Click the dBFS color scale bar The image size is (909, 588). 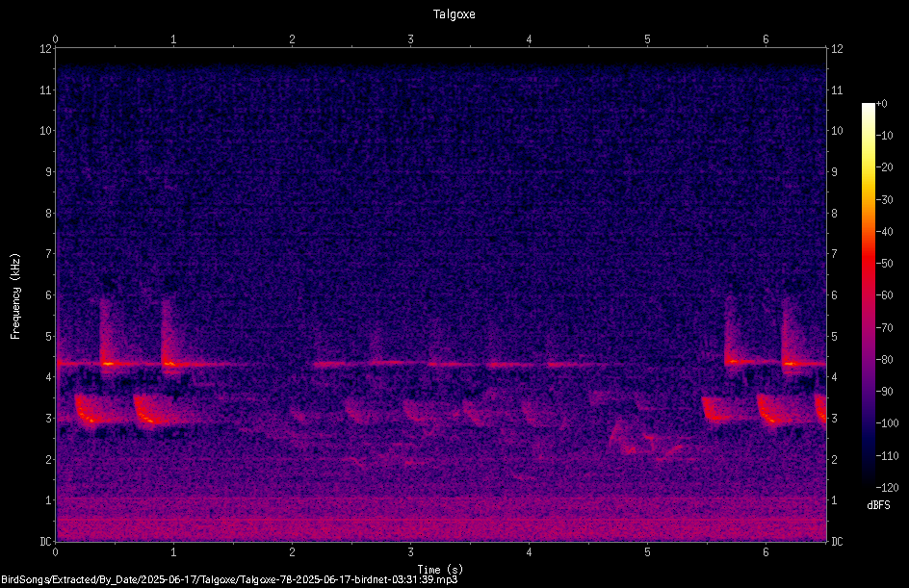(868, 294)
